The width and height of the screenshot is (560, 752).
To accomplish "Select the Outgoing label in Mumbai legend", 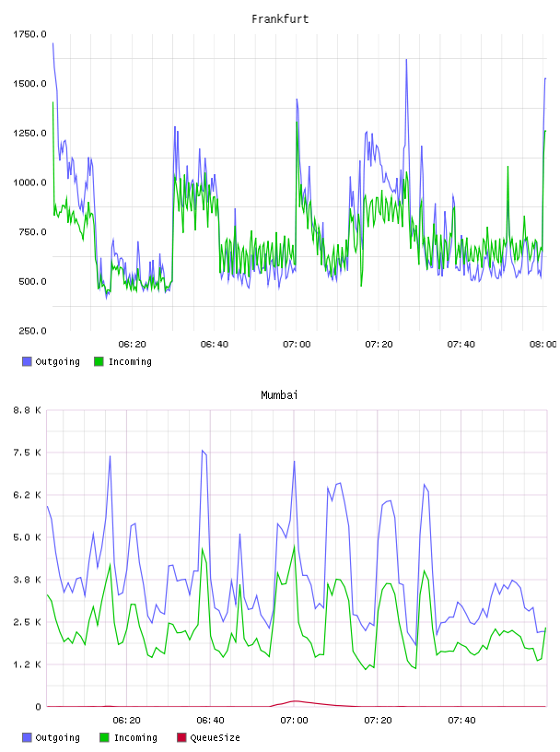I will click(x=57, y=738).
